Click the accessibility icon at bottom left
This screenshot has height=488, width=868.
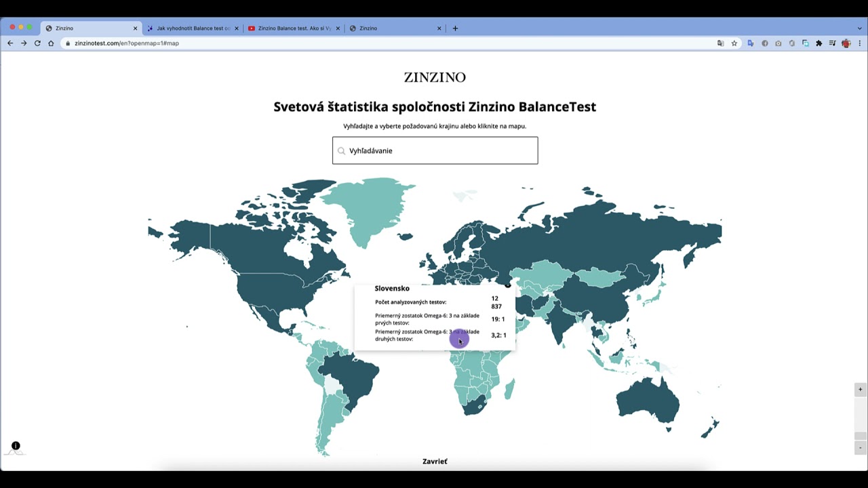point(16,446)
